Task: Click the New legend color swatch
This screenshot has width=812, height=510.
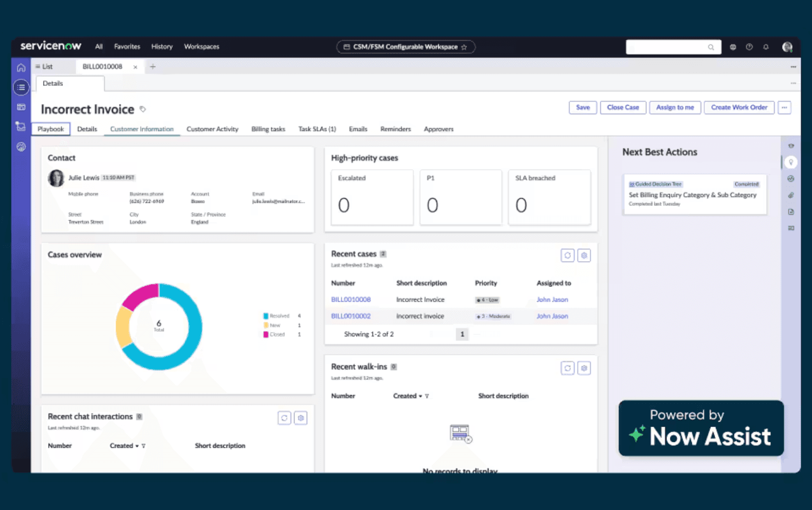Action: [x=265, y=325]
